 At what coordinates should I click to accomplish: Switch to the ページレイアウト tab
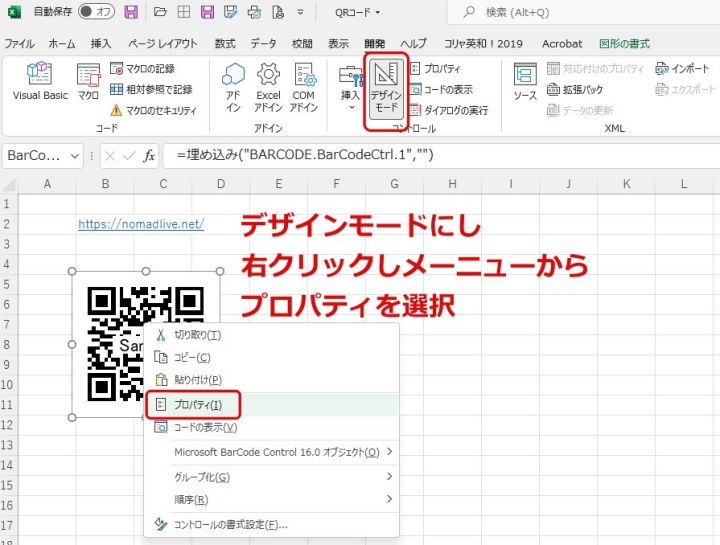point(163,44)
